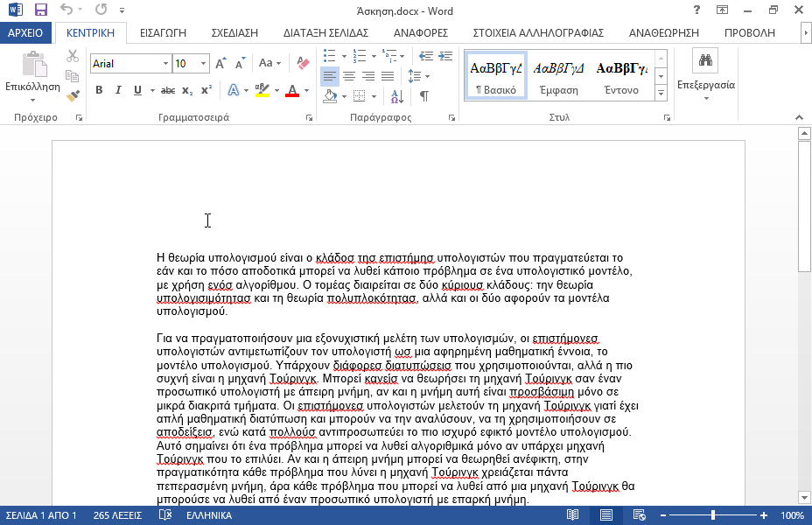Copy selection with the copy icon
The image size is (812, 525).
[x=73, y=76]
